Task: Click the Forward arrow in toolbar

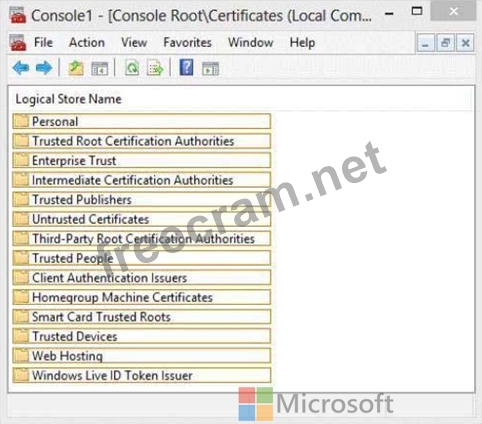Action: 44,68
